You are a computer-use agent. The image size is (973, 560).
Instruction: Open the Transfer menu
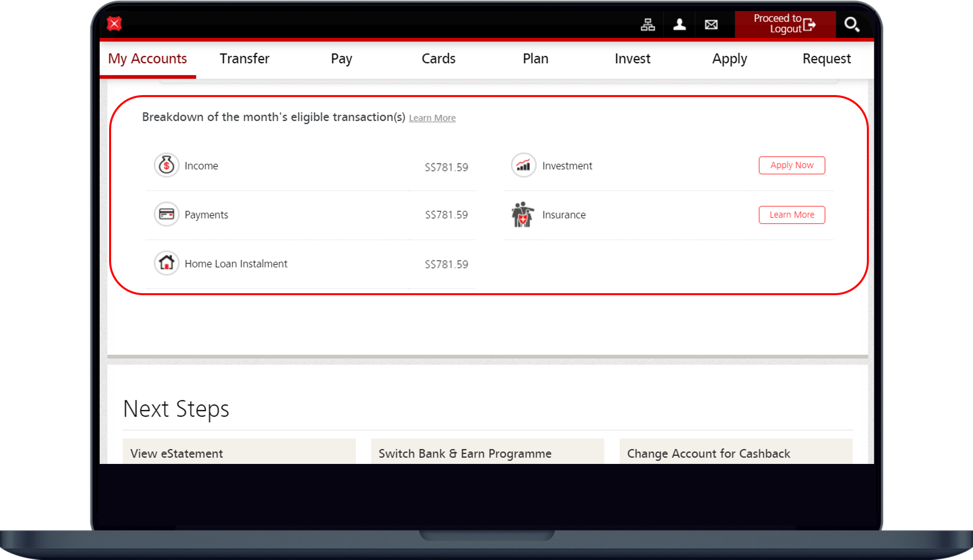click(244, 59)
